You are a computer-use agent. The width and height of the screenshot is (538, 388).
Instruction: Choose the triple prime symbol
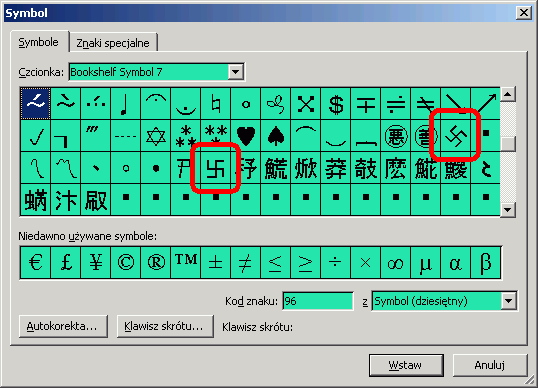(x=96, y=136)
